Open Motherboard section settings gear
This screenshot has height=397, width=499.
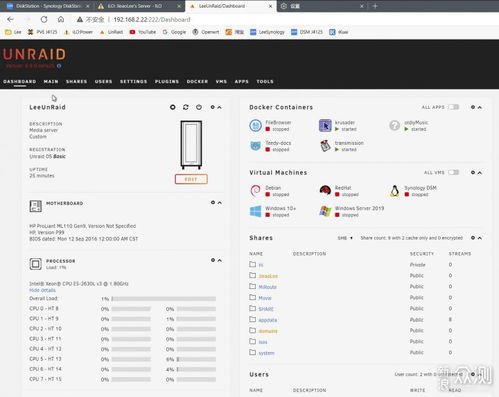point(213,202)
